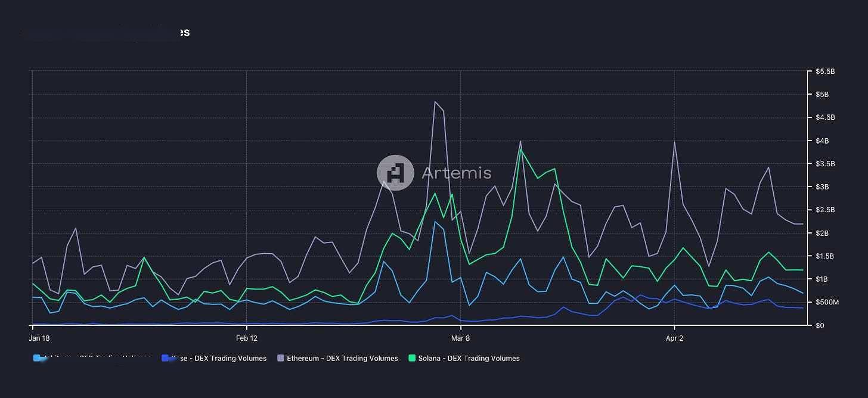Screen dimensions: 868x398
Task: Click the '$500M' y-axis label
Action: [x=827, y=303]
